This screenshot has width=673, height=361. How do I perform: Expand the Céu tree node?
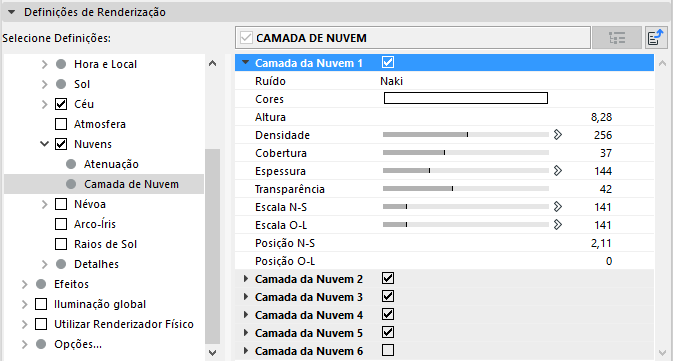45,104
